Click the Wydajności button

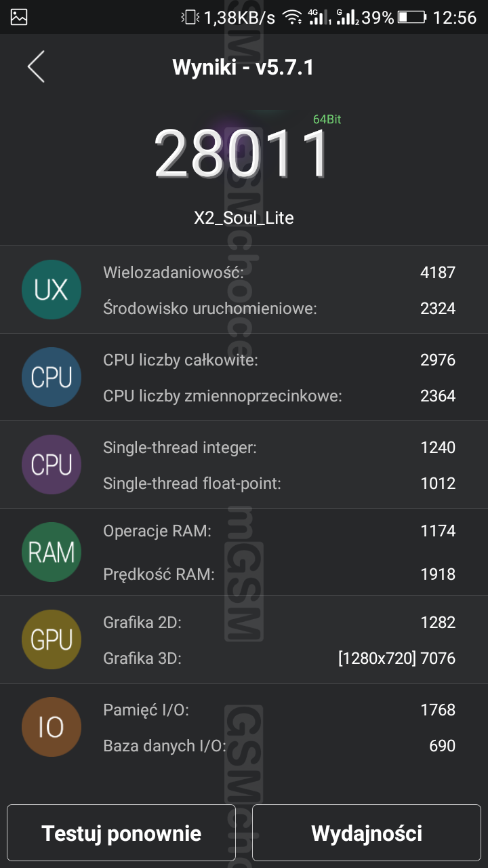367,833
